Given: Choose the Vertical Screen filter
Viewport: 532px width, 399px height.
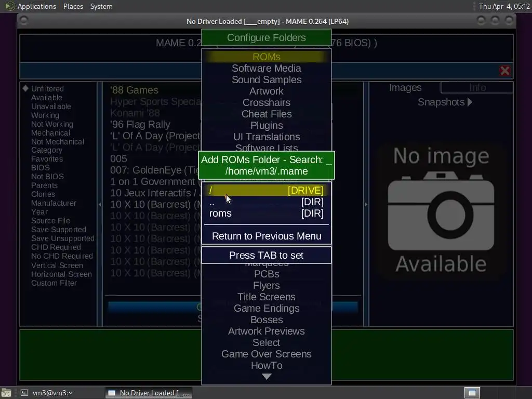Looking at the screenshot, I should tap(57, 265).
